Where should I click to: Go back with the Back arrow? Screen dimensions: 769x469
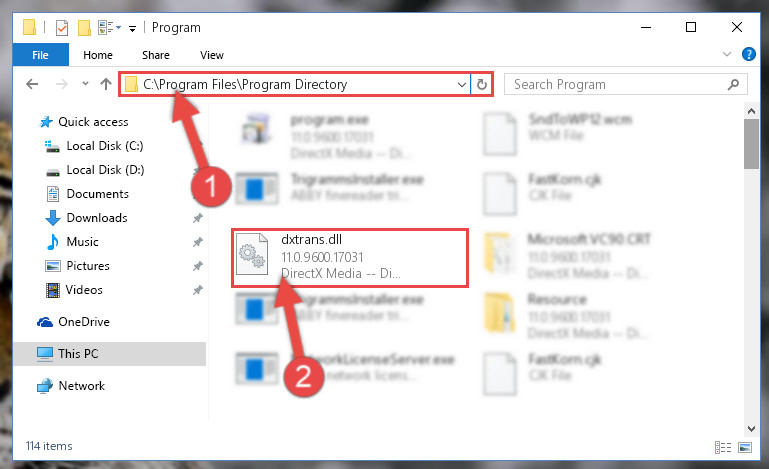[32, 84]
